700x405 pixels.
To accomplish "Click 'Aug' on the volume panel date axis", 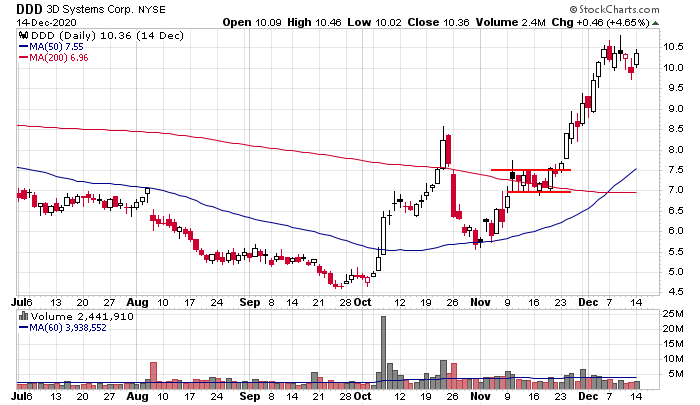I will 138,397.
